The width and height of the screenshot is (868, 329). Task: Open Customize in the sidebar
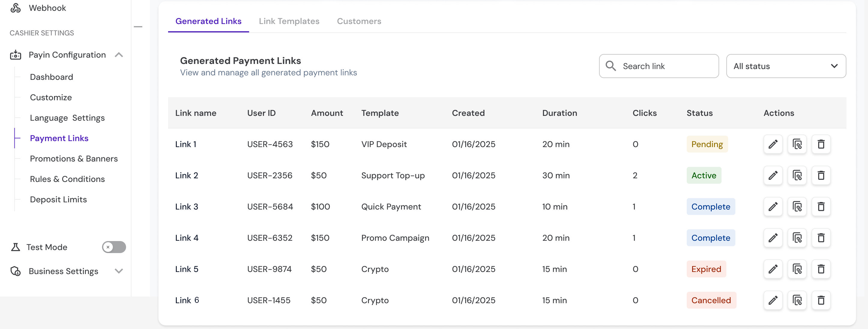click(51, 98)
